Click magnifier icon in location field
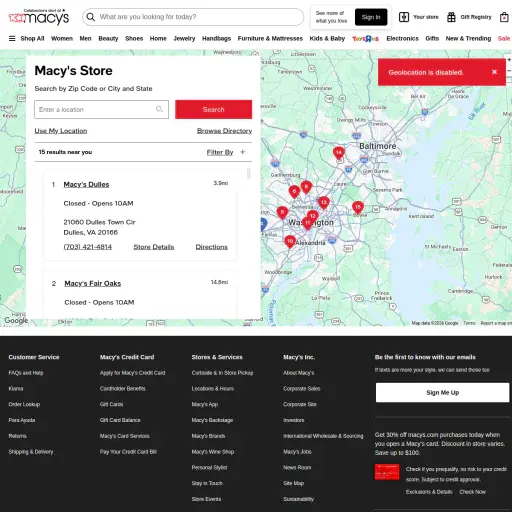512x512 pixels. click(x=159, y=109)
